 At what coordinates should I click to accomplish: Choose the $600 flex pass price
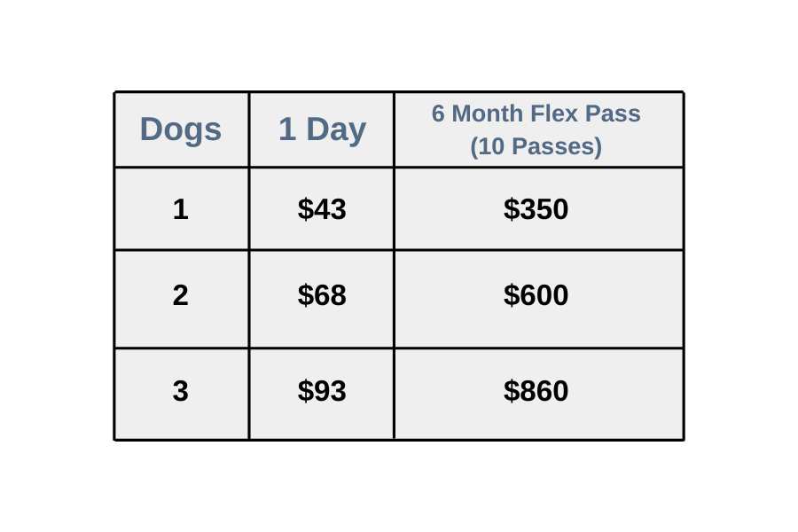click(x=536, y=295)
